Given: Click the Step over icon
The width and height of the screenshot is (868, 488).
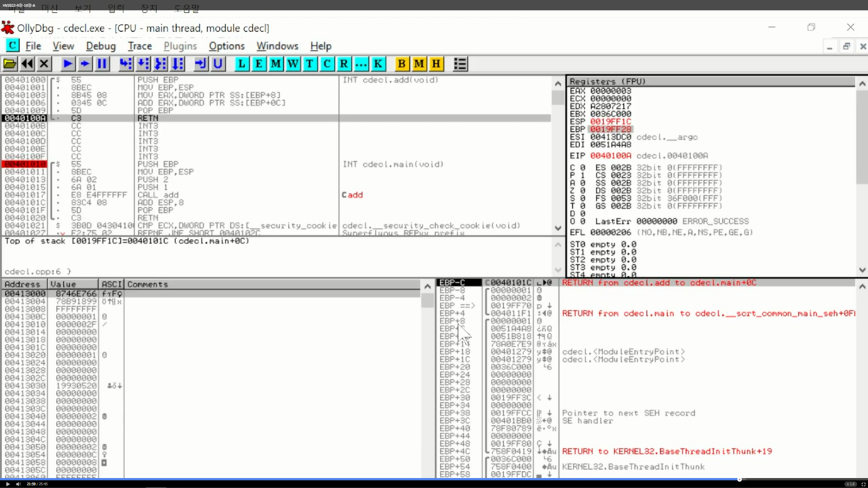Looking at the screenshot, I should pyautogui.click(x=143, y=64).
